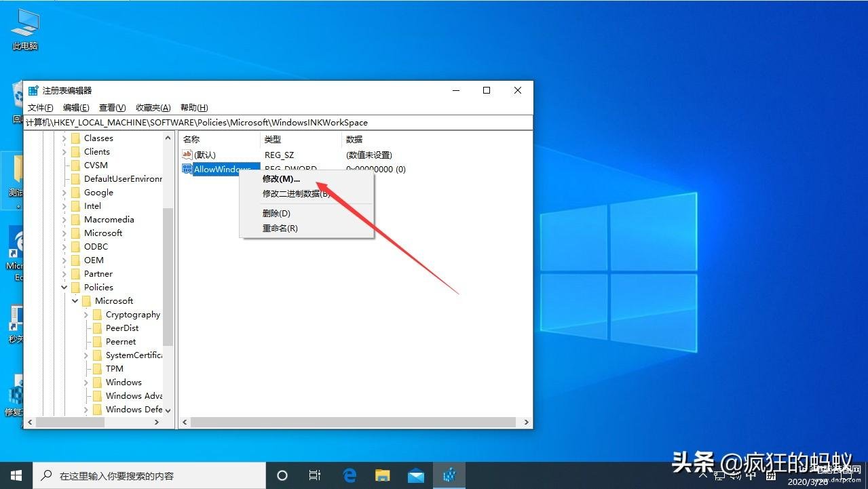Expand the Cryptography key
Viewport: 868px width, 489px height.
click(x=86, y=315)
